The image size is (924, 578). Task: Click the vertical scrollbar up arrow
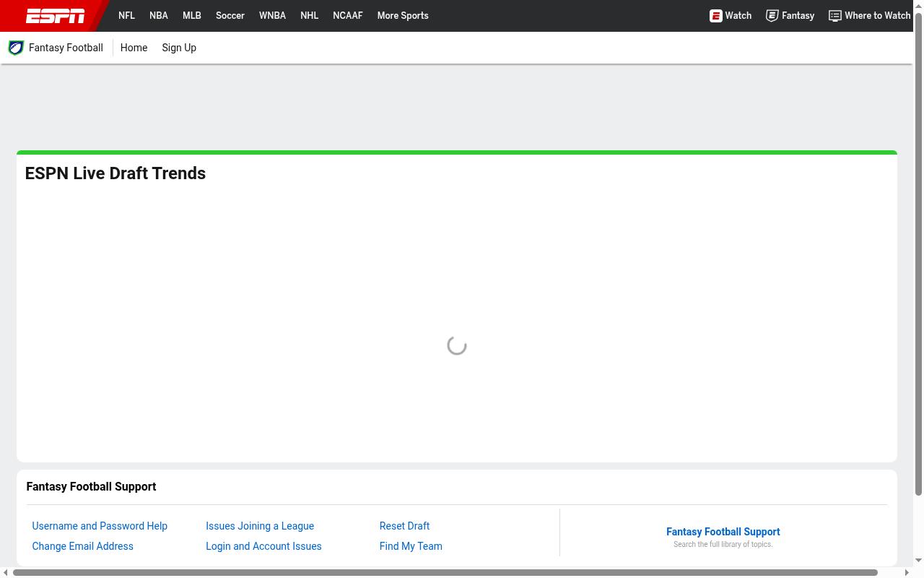(919, 5)
